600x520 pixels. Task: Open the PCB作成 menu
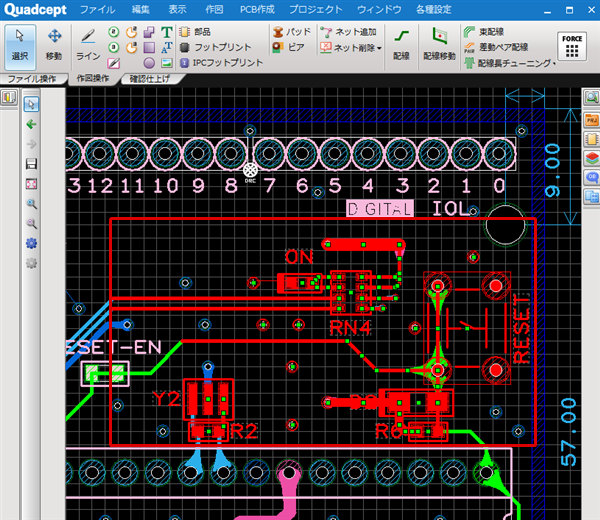click(257, 10)
